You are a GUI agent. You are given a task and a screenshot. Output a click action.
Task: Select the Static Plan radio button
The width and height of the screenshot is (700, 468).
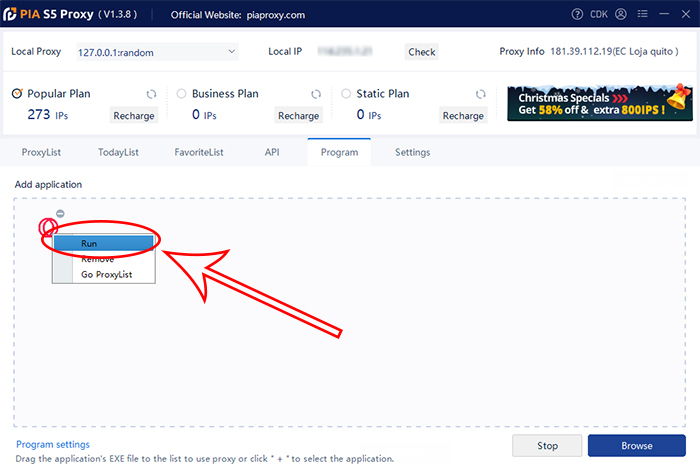point(346,94)
